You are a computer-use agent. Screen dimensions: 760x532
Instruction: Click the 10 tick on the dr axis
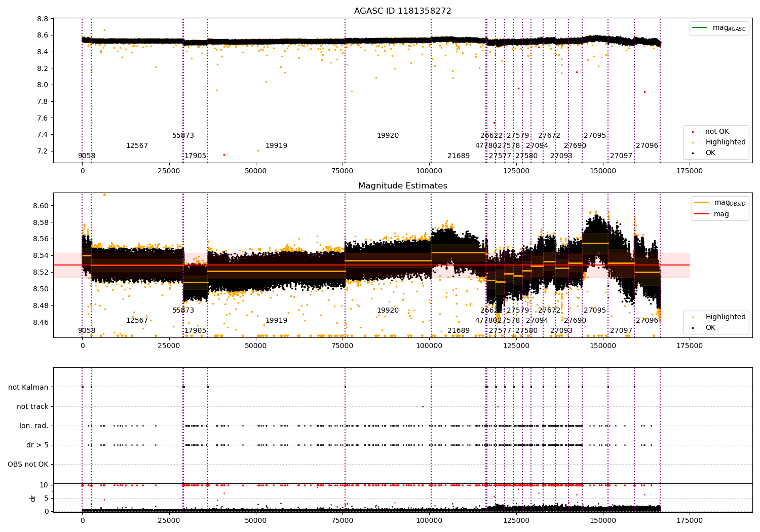point(44,485)
